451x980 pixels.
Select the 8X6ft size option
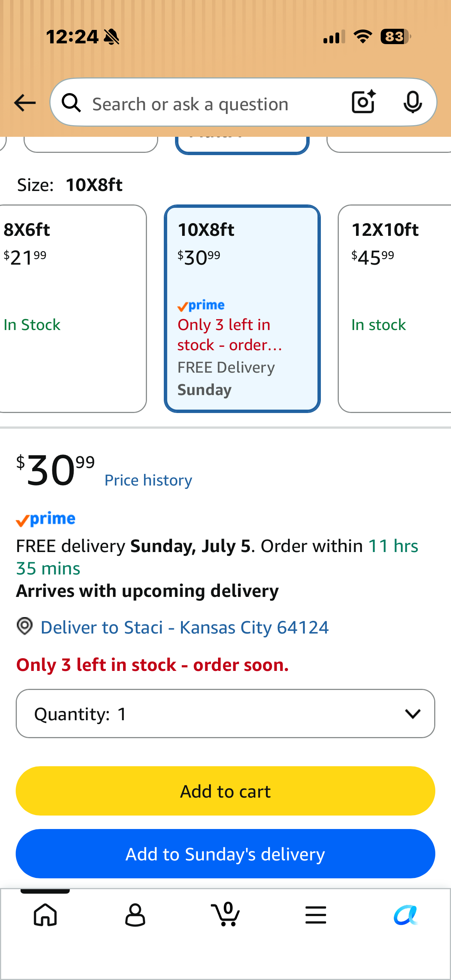(72, 308)
